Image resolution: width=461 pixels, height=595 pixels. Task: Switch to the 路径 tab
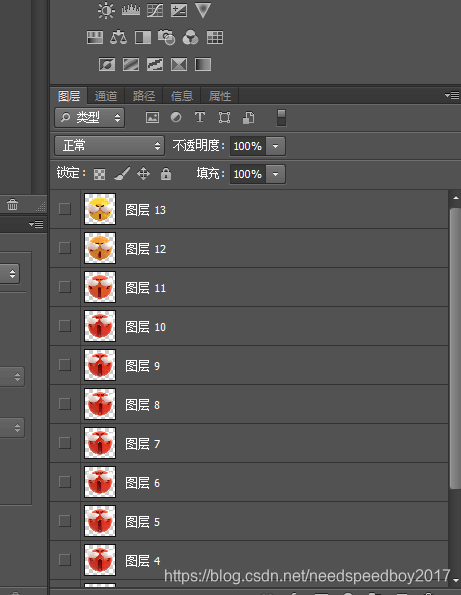144,96
